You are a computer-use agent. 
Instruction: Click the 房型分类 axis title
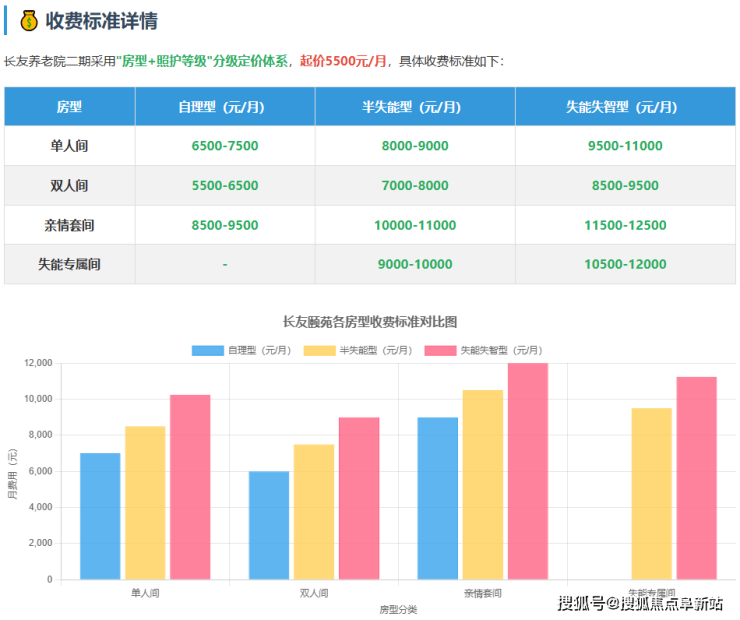[398, 610]
